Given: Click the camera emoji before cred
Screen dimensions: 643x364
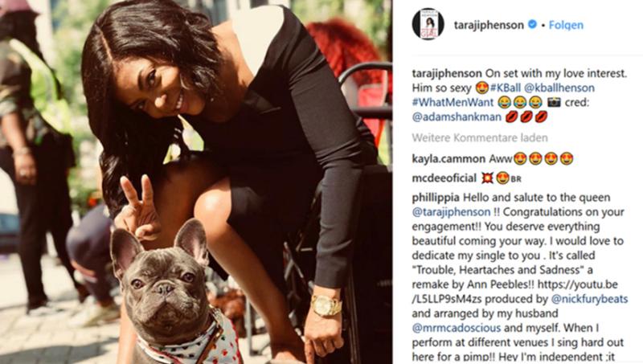Looking at the screenshot, I should tap(554, 102).
